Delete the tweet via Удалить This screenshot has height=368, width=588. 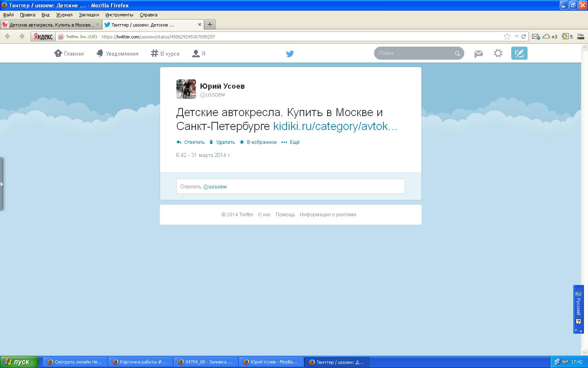(x=222, y=142)
